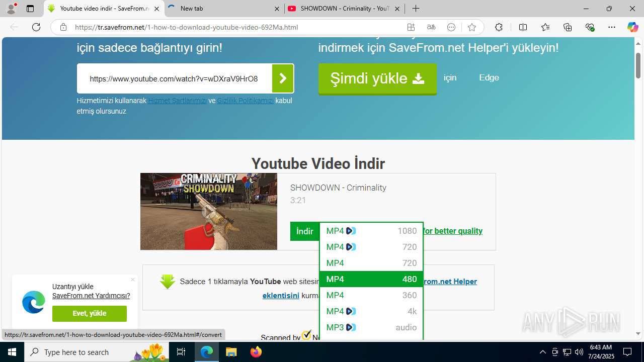Screen dimensions: 644x362
Task: Add this page to favorites star
Action: coord(471,27)
